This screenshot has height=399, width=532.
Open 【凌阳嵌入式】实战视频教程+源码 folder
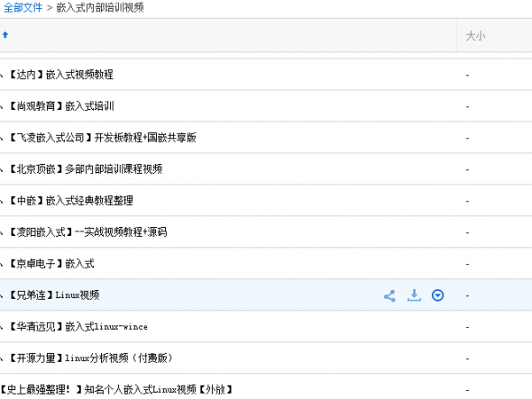(x=87, y=232)
